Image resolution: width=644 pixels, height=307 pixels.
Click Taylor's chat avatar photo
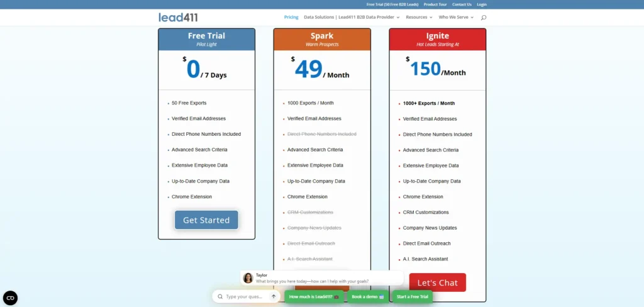tap(248, 278)
